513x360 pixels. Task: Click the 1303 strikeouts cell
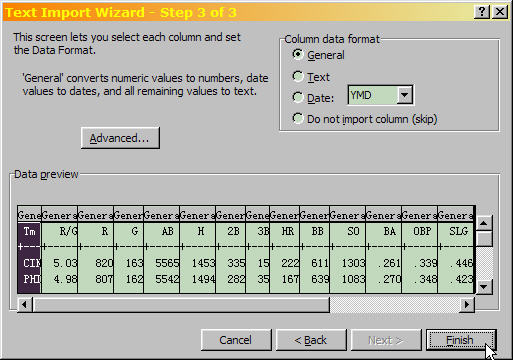[x=353, y=263]
